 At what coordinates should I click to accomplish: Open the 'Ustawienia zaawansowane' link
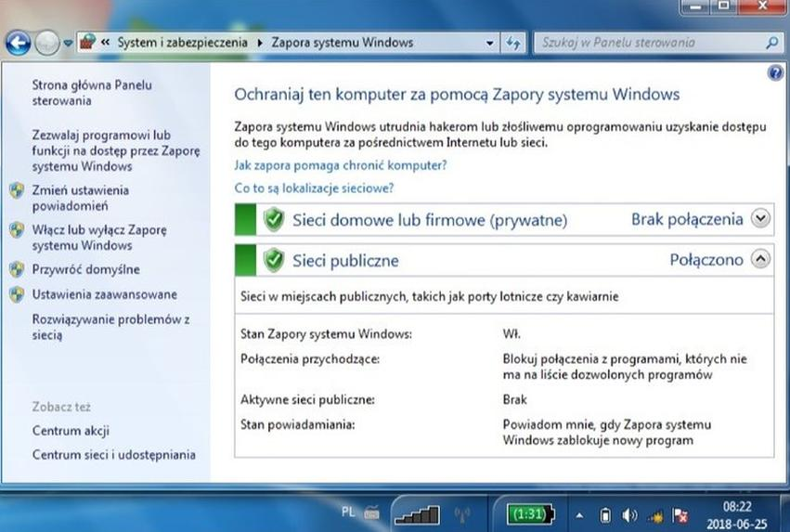[x=104, y=294]
